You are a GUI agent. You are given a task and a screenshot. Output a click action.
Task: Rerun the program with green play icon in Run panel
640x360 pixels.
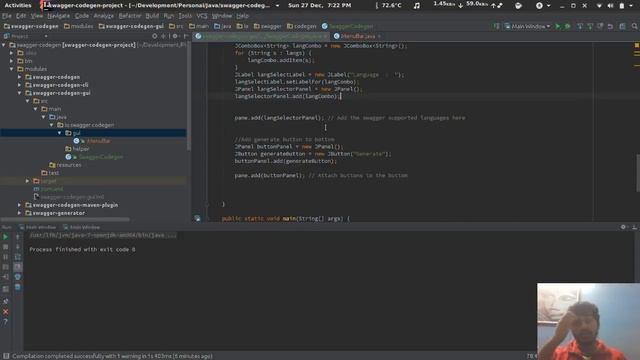5,237
